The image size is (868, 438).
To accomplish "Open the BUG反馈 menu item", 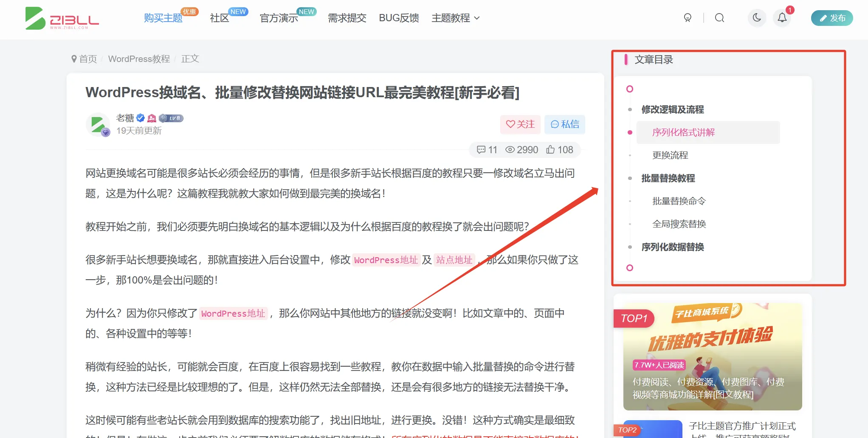I will (x=399, y=18).
